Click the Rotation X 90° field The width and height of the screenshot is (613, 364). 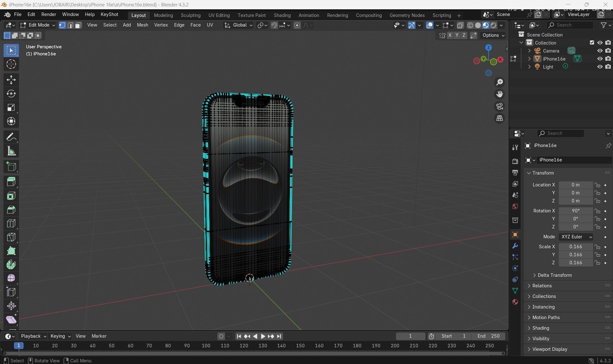[x=575, y=211]
